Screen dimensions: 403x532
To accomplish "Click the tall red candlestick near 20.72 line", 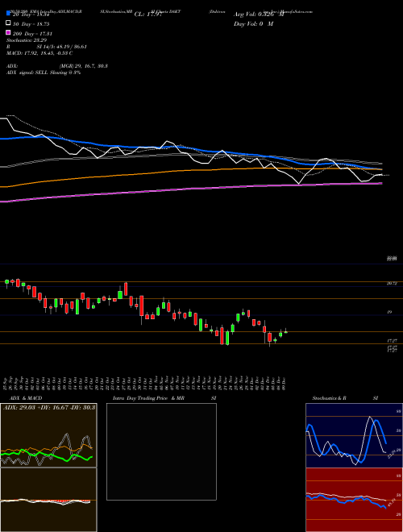I will [126, 289].
